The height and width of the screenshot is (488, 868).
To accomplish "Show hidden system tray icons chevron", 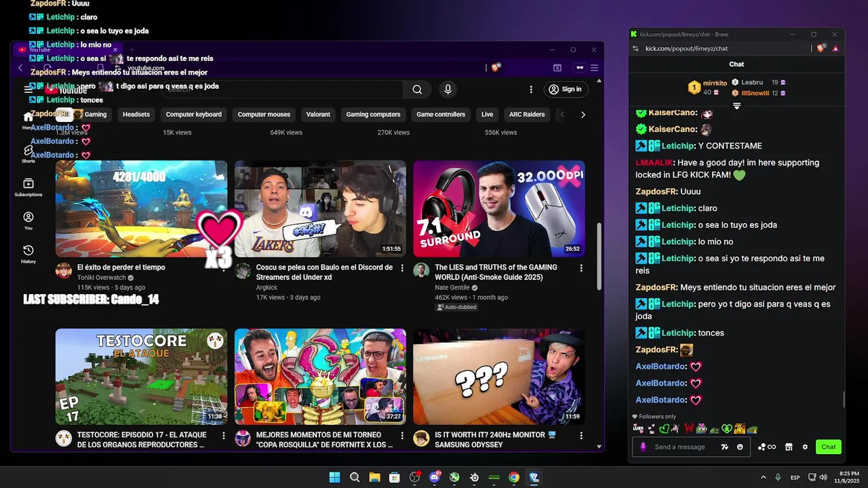I will click(763, 477).
